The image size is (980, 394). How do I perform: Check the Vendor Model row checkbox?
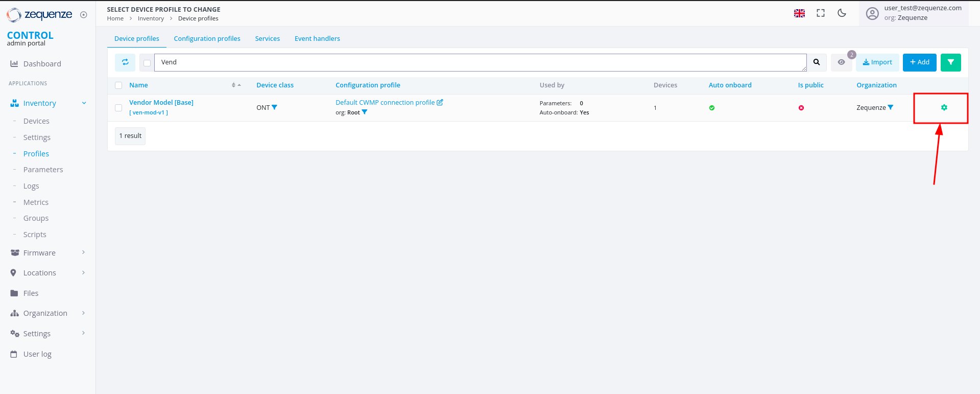[118, 108]
